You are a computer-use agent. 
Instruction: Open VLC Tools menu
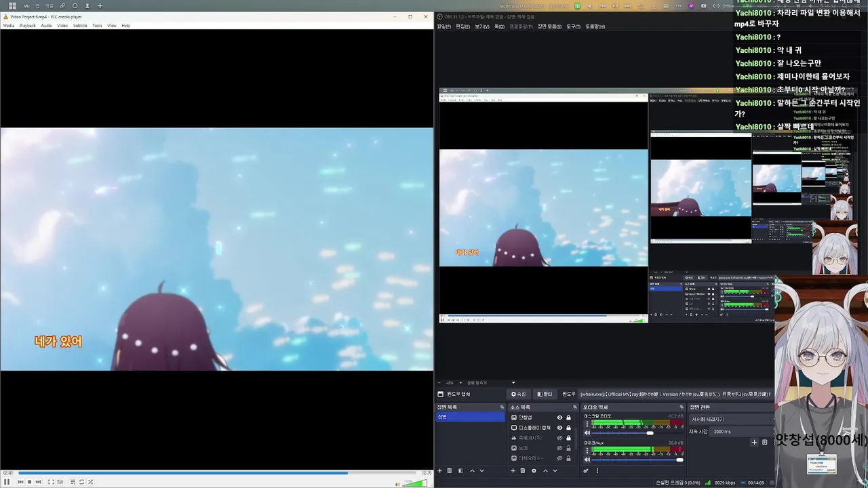point(97,26)
